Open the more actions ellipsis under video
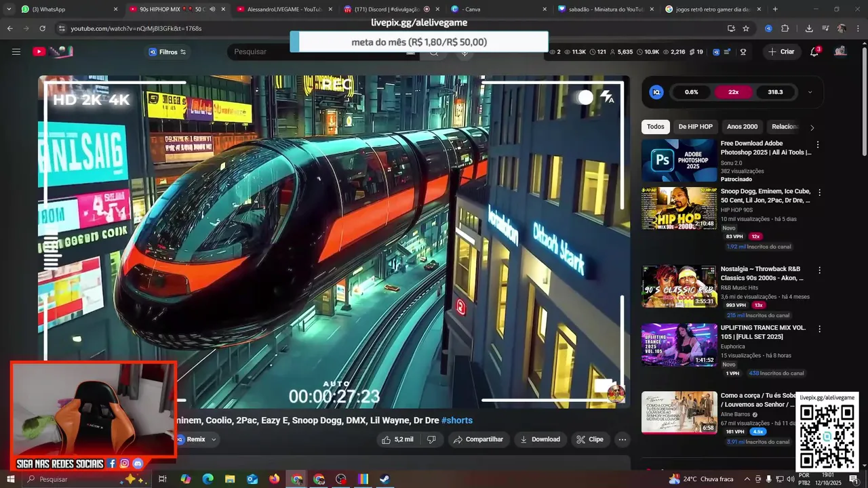Screen dimensions: 868x488 623,439
